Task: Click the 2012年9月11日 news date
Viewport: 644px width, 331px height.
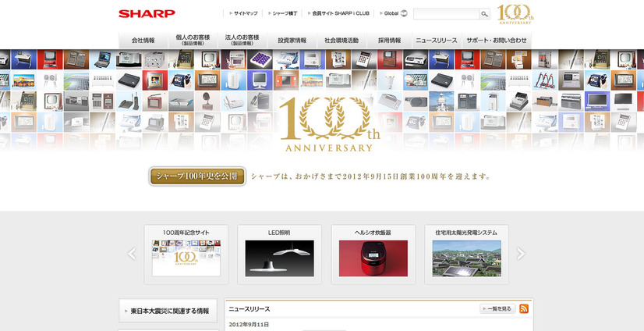Action: click(x=249, y=325)
